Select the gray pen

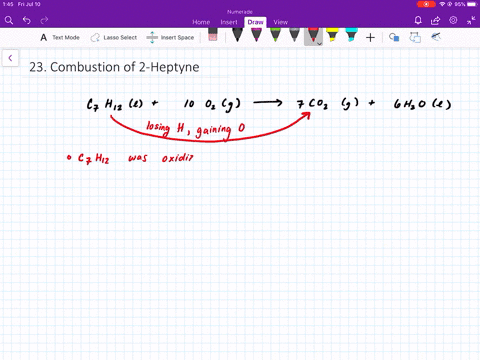click(294, 35)
